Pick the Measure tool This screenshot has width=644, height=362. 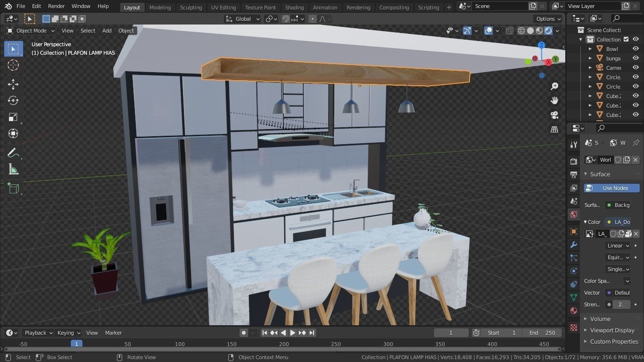(x=13, y=169)
